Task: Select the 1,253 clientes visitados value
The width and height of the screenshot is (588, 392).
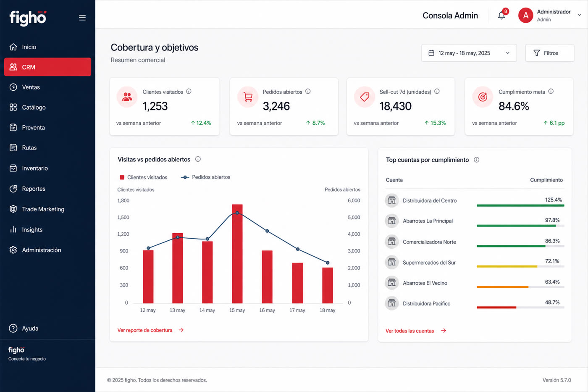Action: tap(155, 106)
